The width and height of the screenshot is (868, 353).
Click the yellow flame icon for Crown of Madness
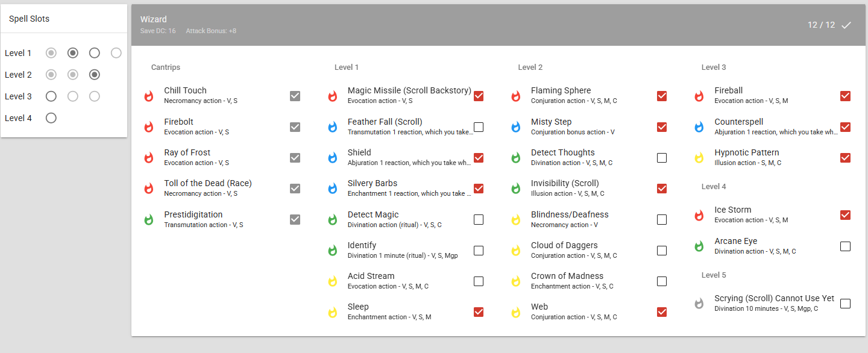pos(516,281)
